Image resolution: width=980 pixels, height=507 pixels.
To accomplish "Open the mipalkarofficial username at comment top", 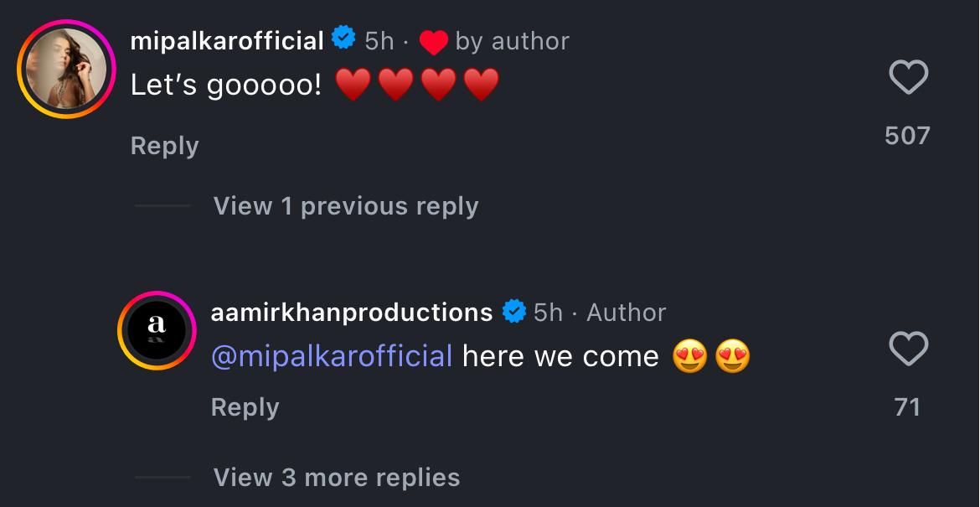I will (227, 40).
